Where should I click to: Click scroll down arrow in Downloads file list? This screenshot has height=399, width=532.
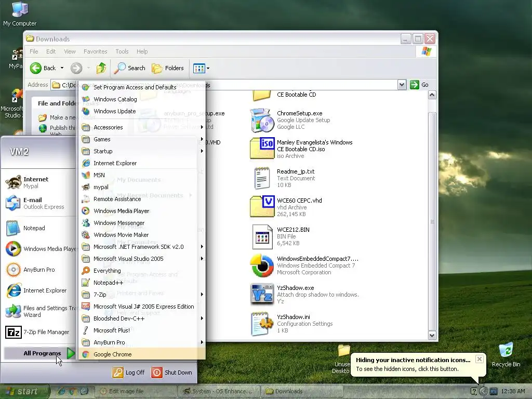pos(432,336)
